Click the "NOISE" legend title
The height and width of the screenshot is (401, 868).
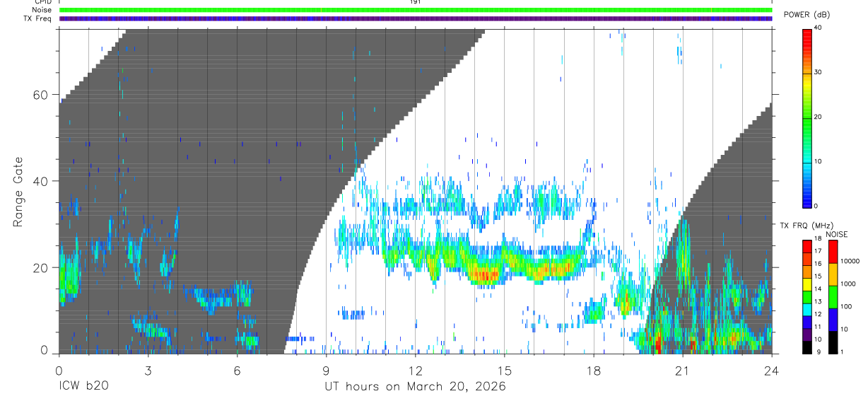click(836, 234)
